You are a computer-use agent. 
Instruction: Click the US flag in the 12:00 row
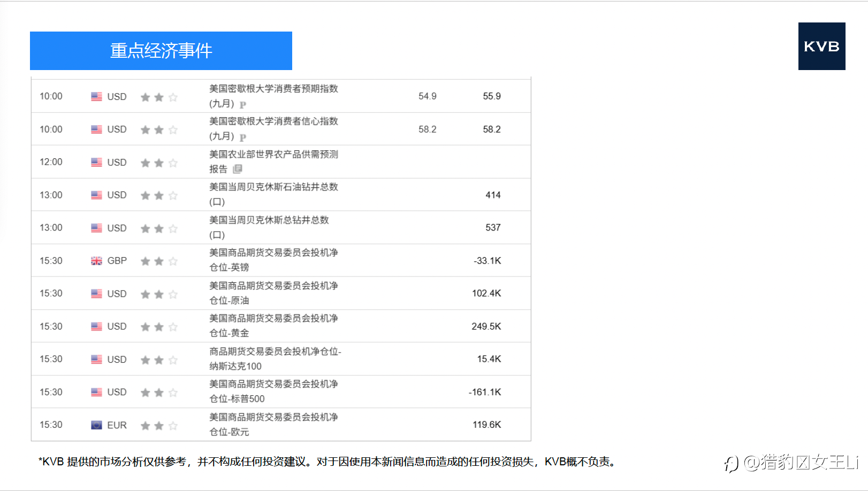tap(96, 162)
